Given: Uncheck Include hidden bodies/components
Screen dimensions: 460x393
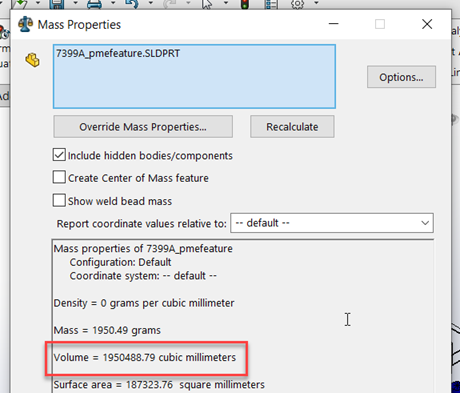Looking at the screenshot, I should [x=59, y=155].
